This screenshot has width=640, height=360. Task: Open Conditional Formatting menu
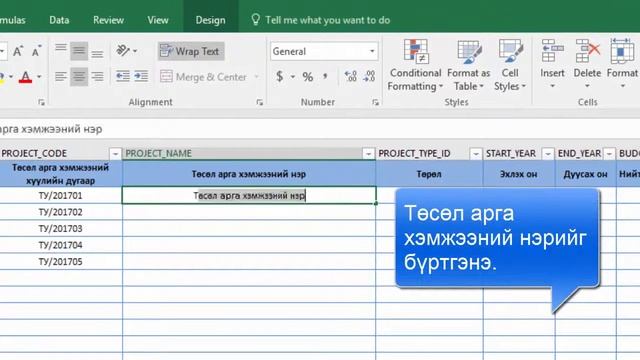tap(415, 65)
